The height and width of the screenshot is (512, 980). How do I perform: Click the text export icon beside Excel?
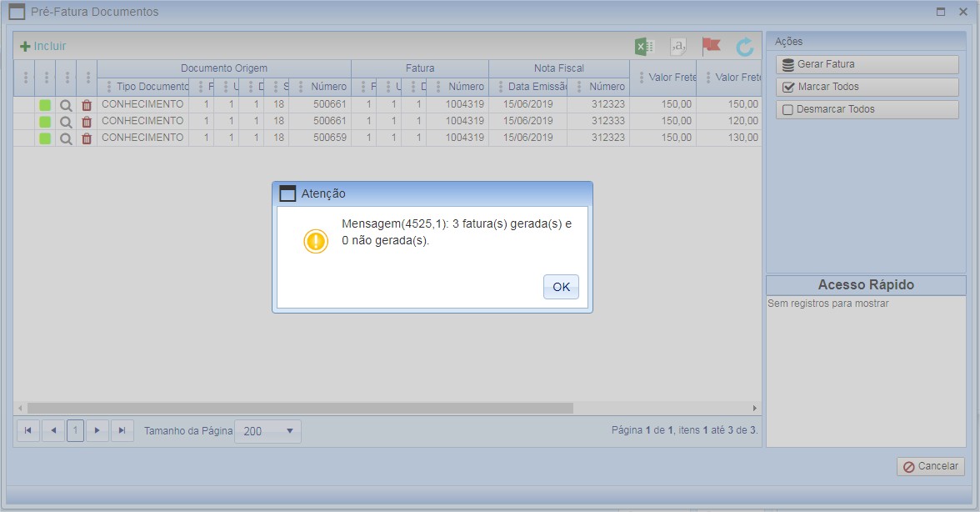point(678,47)
